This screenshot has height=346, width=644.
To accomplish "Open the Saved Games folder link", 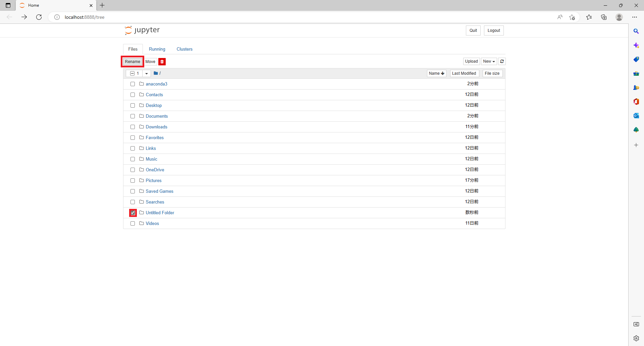I will 159,191.
